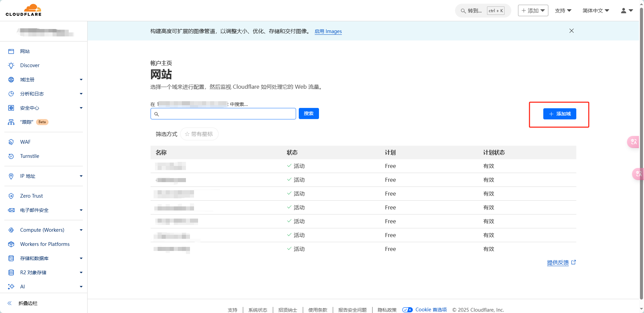The height and width of the screenshot is (313, 644).
Task: Open Discover in the sidebar
Action: click(30, 65)
